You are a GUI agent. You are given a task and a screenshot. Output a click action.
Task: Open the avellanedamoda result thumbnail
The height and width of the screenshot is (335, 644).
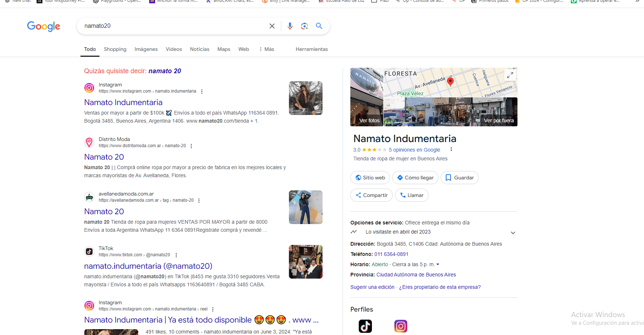point(306,207)
